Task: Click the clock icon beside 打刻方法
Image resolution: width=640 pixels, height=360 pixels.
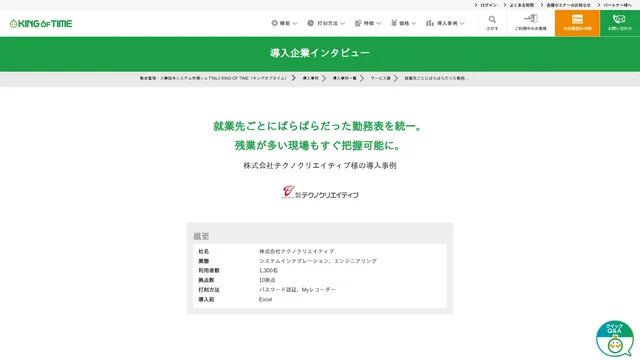Action: (x=311, y=23)
